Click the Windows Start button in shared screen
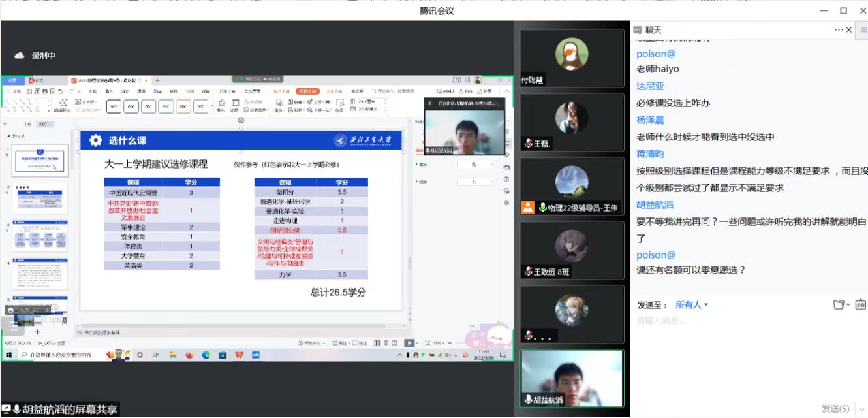The width and height of the screenshot is (868, 418). coord(9,355)
